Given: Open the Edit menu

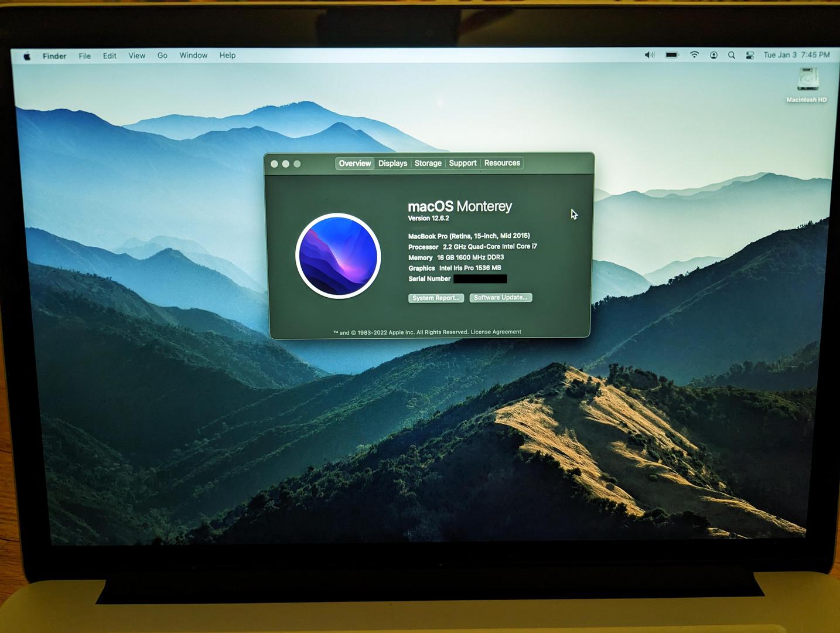Looking at the screenshot, I should pos(110,56).
